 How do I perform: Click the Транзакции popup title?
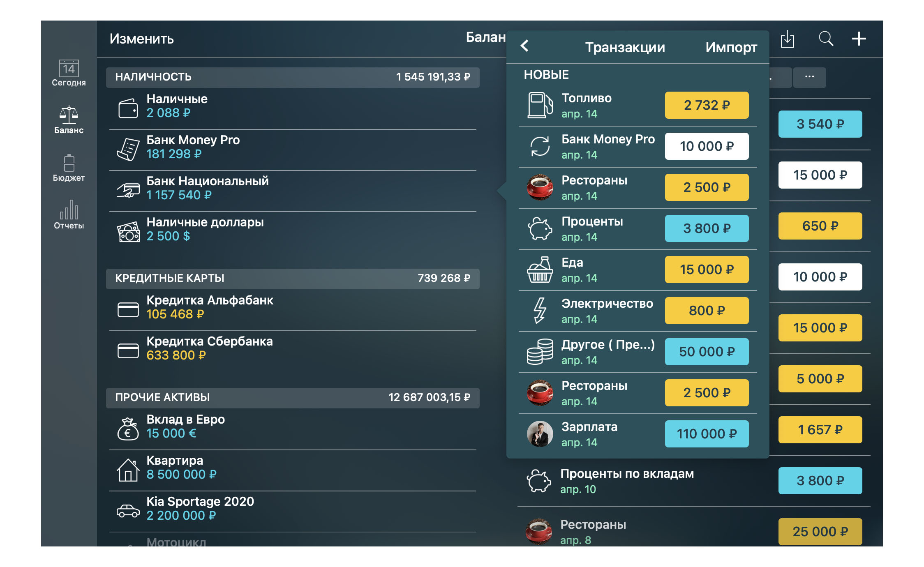pos(625,47)
